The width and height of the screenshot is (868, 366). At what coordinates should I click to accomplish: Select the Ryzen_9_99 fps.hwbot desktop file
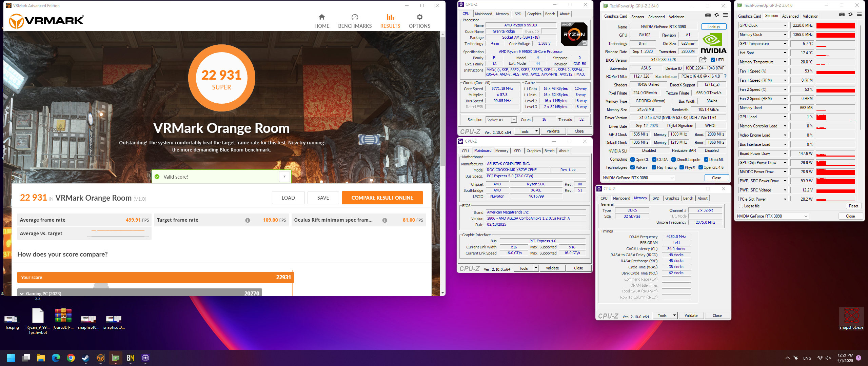point(38,321)
